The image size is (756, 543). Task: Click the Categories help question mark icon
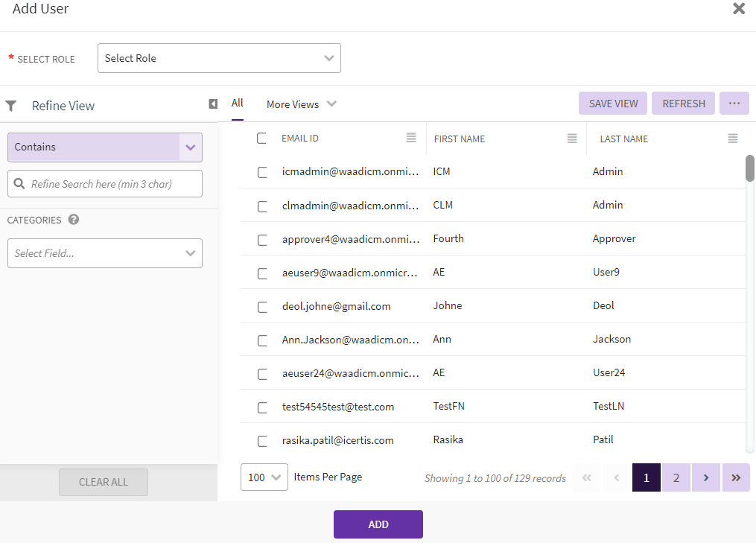(74, 220)
